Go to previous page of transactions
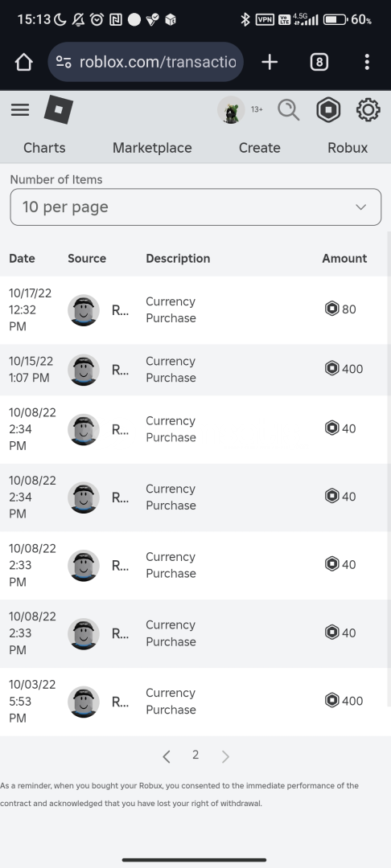Screen dimensions: 391x868 coord(167,756)
